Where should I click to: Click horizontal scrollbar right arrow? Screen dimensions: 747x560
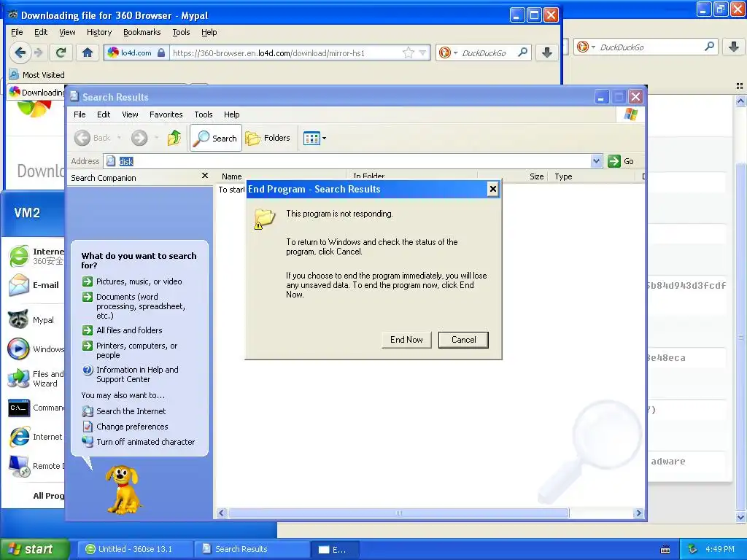pyautogui.click(x=638, y=513)
